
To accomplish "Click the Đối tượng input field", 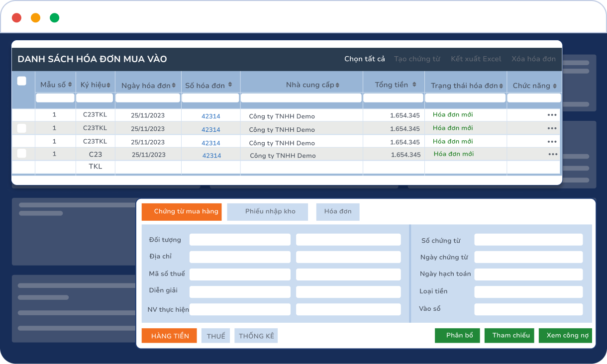I will [x=240, y=239].
